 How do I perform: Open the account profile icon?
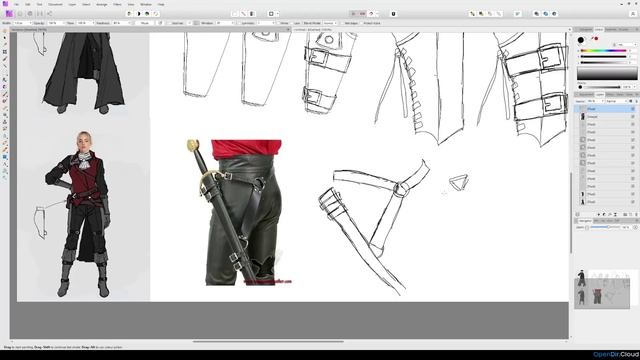(633, 14)
